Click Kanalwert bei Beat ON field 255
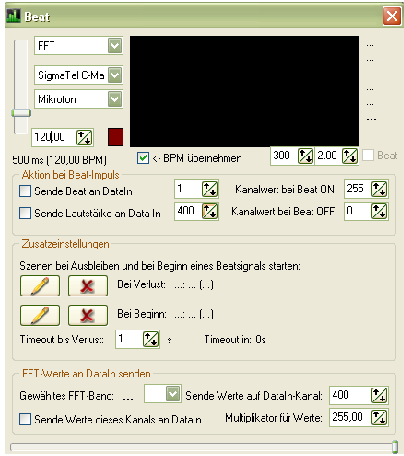404x456 pixels. [358, 189]
